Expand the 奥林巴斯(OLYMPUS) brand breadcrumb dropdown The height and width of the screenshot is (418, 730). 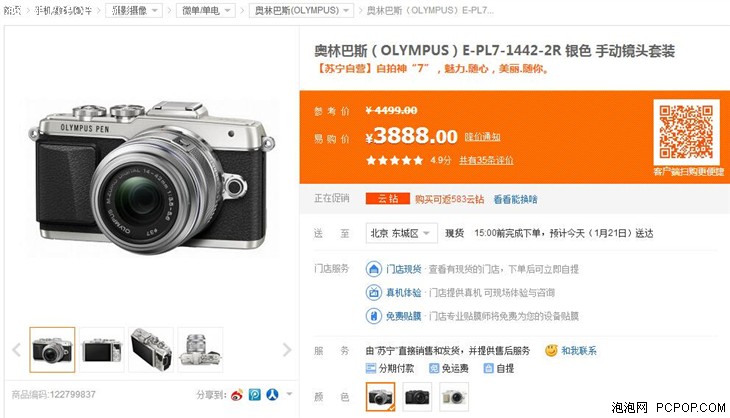pos(302,10)
